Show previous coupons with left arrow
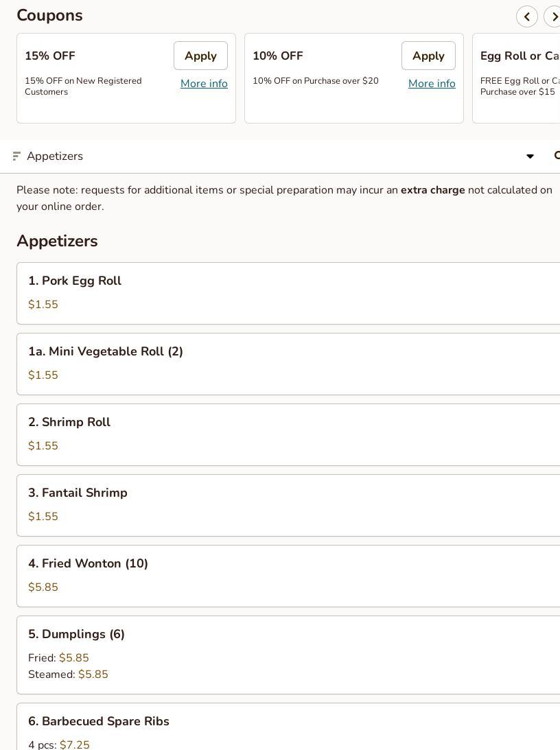The height and width of the screenshot is (750, 560). pos(527,16)
